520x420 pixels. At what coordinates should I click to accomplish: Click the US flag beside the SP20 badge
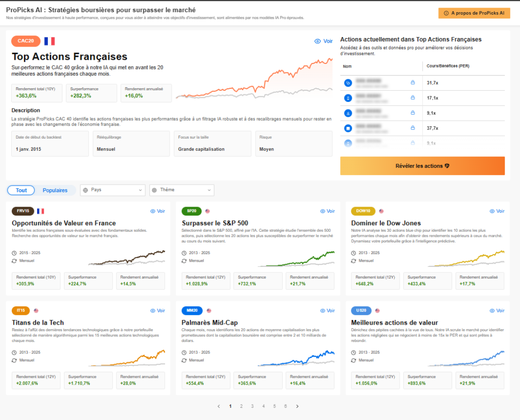point(207,211)
